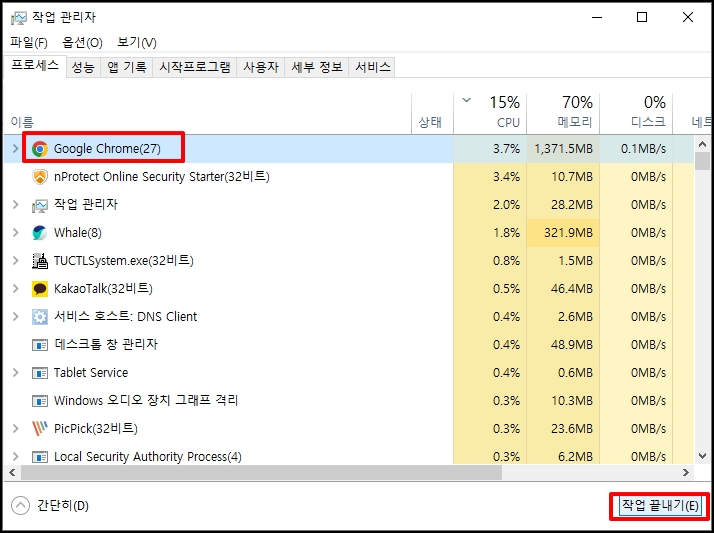Click Chrome disk value 0.1MB/s
Screen dimensions: 714x533
643,148
